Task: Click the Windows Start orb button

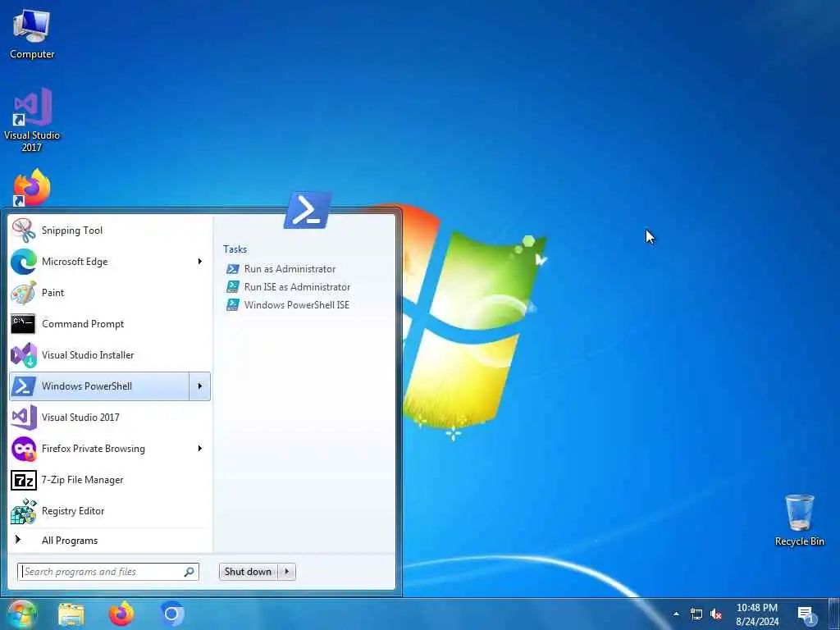Action: (x=21, y=614)
